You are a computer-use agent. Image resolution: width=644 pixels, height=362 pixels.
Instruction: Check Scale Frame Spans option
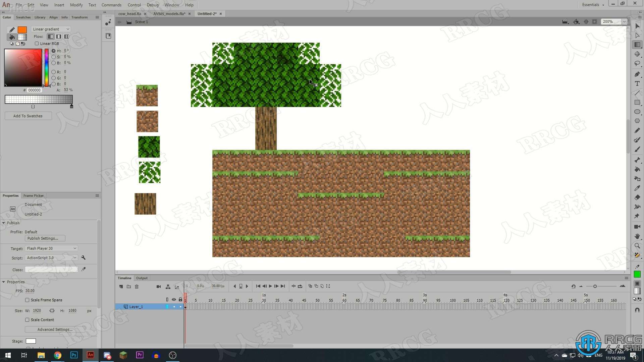click(27, 300)
